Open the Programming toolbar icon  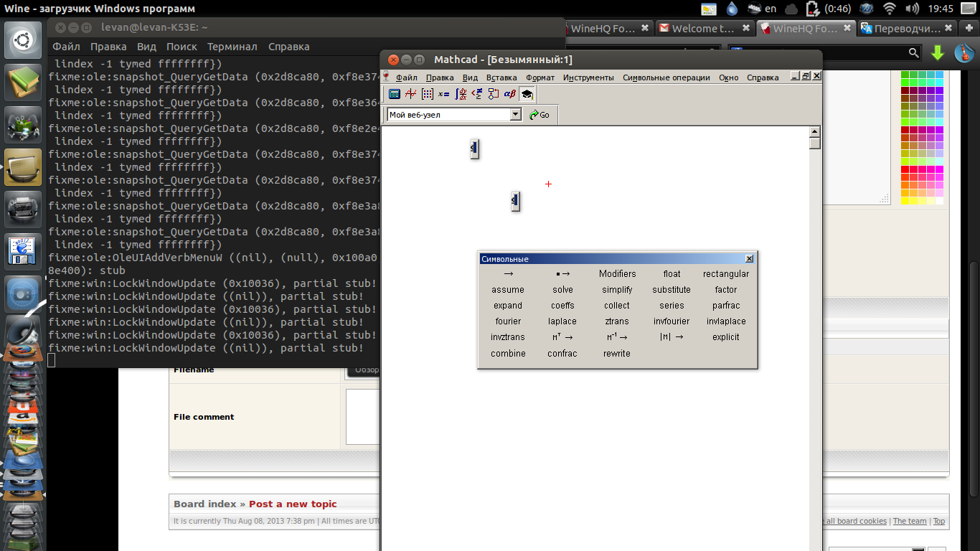pos(494,94)
